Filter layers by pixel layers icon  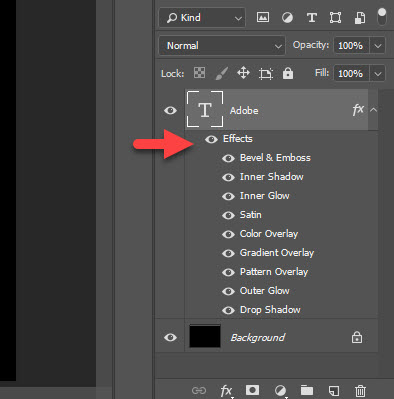pyautogui.click(x=263, y=17)
